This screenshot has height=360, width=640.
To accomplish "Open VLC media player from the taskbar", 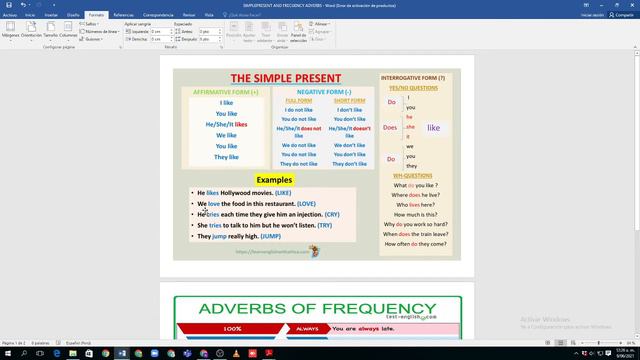I will (x=236, y=353).
